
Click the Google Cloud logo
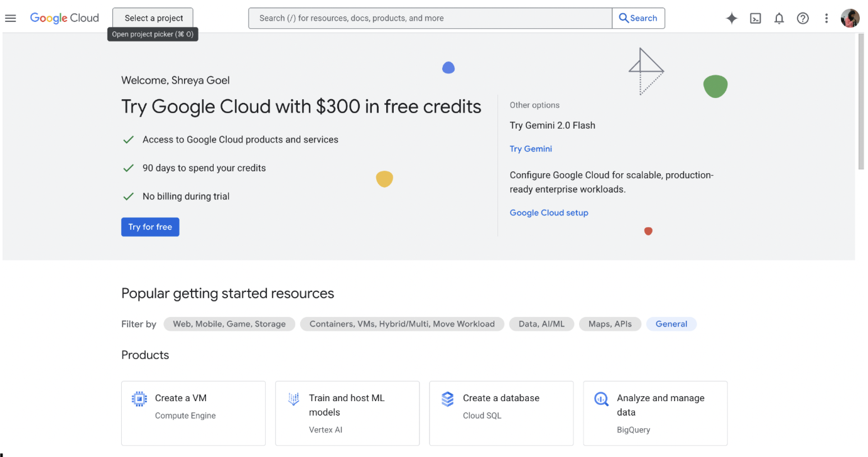coord(65,18)
